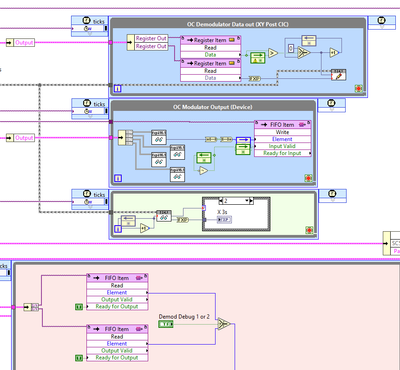The image size is (400, 370).
Task: Click the increment node in Demodulator loop
Action: 334,52
